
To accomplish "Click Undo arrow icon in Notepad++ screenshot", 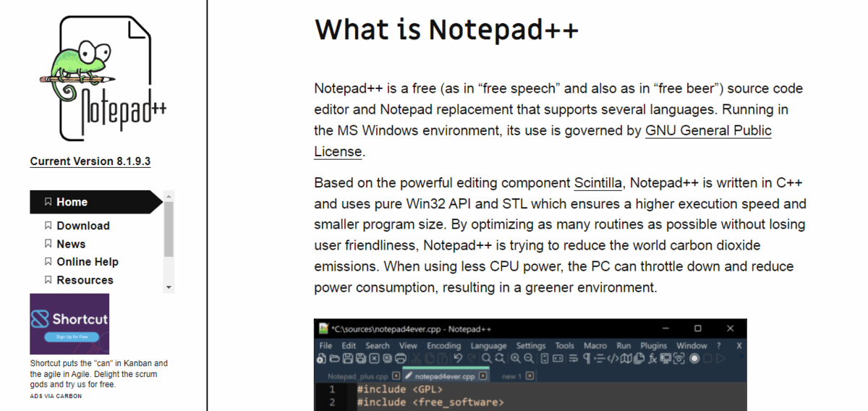I will pyautogui.click(x=458, y=358).
